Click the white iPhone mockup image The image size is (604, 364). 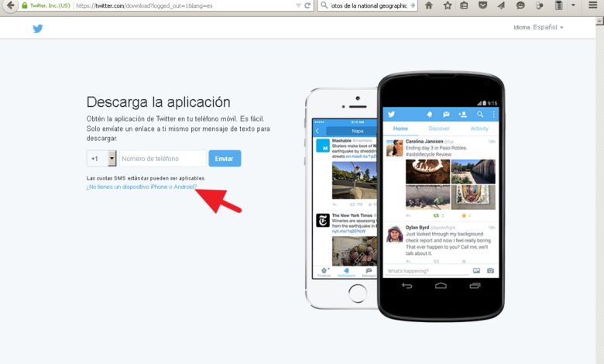(341, 198)
